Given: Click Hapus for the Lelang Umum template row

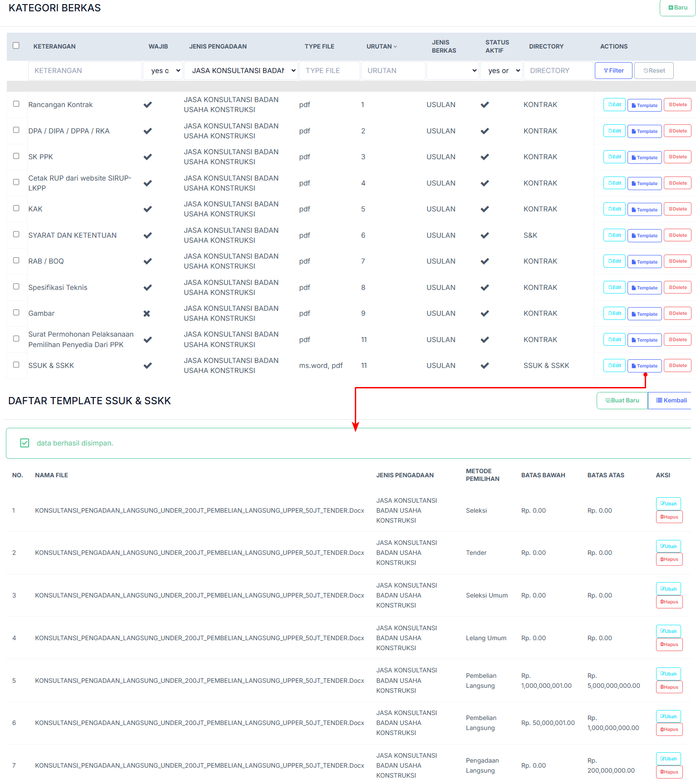Looking at the screenshot, I should coord(669,644).
